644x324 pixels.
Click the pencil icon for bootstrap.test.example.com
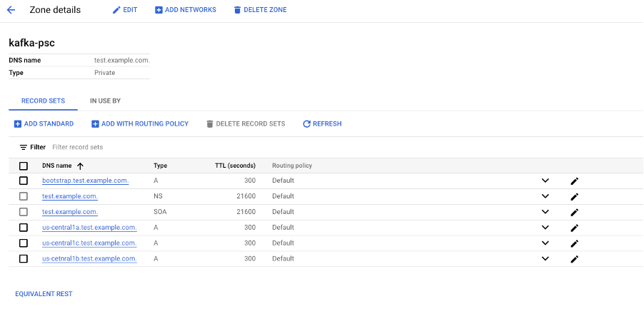[x=574, y=181]
